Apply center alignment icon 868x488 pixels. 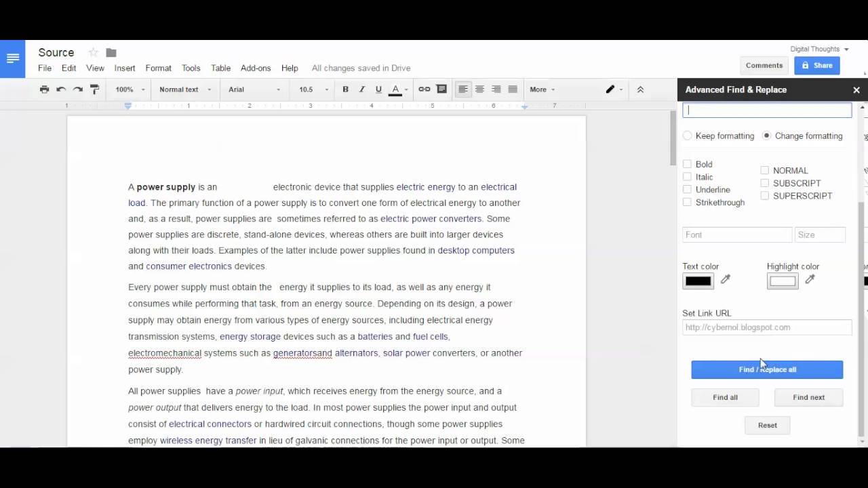tap(479, 89)
